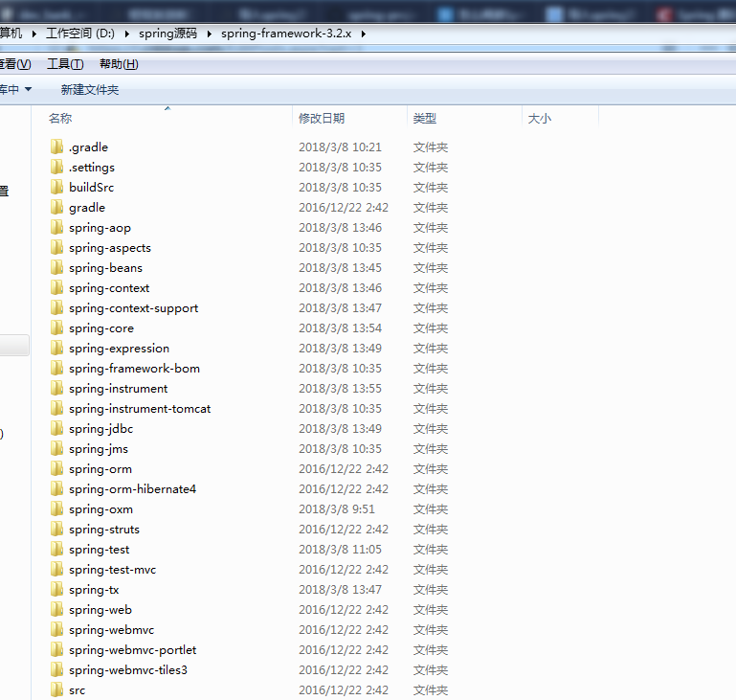Navigate to 工作空间 (D:) in the breadcrumb

80,34
